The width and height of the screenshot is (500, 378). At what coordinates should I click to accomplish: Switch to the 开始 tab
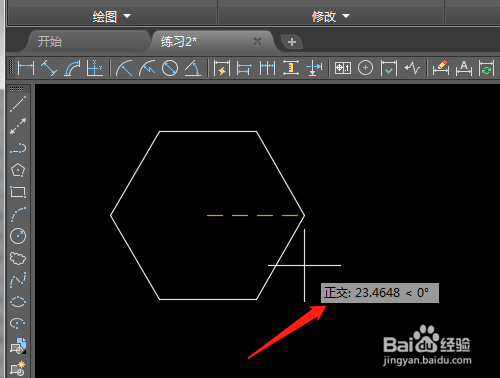(50, 42)
